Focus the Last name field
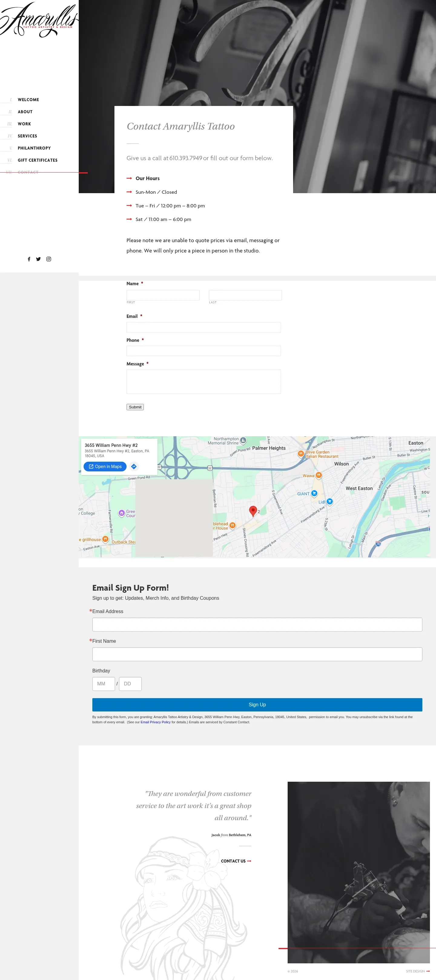The height and width of the screenshot is (980, 436). [x=245, y=295]
